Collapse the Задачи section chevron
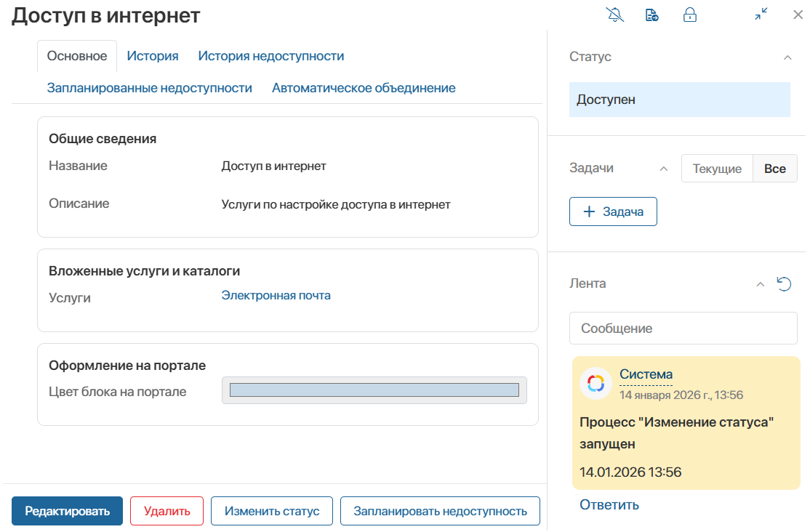The image size is (810, 532). click(x=664, y=169)
